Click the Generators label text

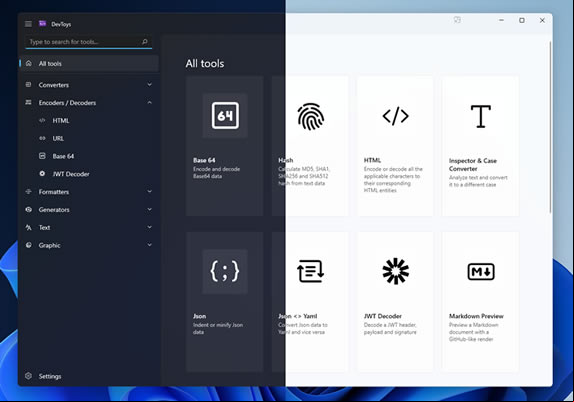[54, 210]
